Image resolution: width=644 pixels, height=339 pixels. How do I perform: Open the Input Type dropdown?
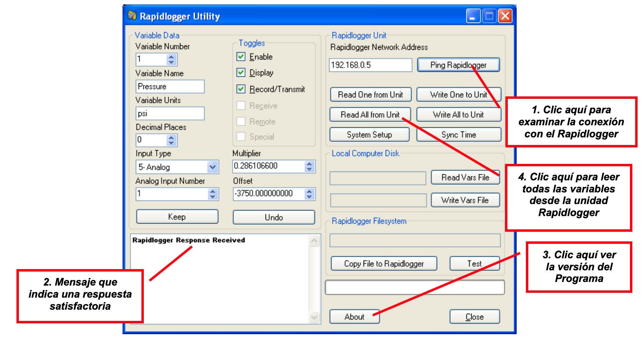pyautogui.click(x=213, y=167)
